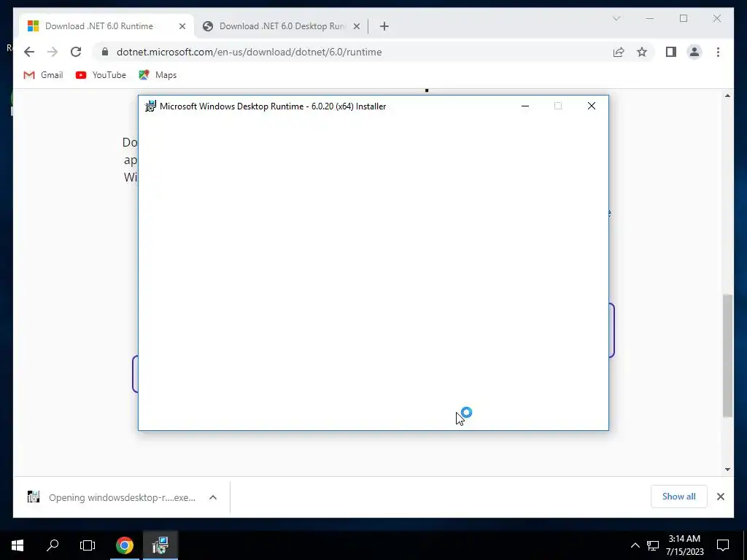Maximize the Chrome browser window

[684, 18]
